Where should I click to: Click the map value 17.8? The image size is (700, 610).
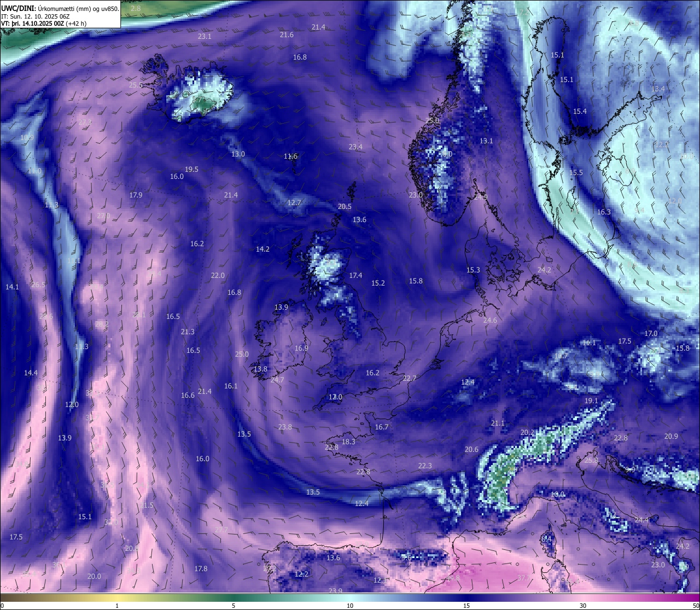pyautogui.click(x=201, y=568)
